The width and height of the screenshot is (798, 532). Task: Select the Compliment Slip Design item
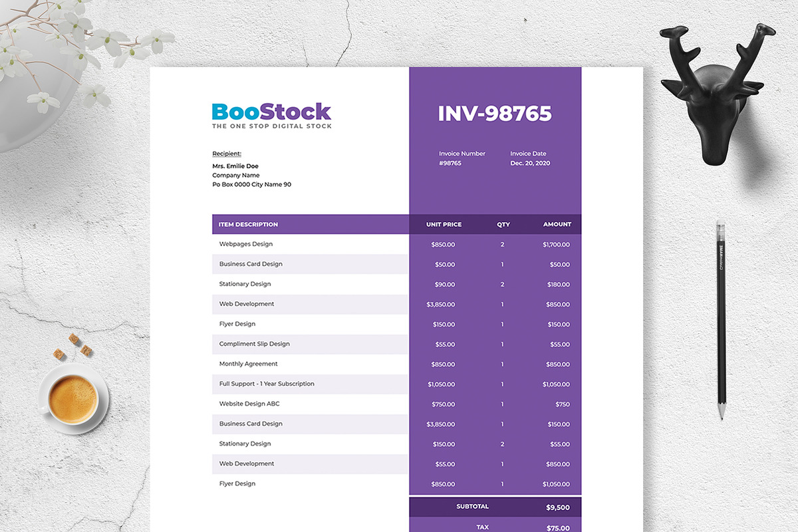255,344
